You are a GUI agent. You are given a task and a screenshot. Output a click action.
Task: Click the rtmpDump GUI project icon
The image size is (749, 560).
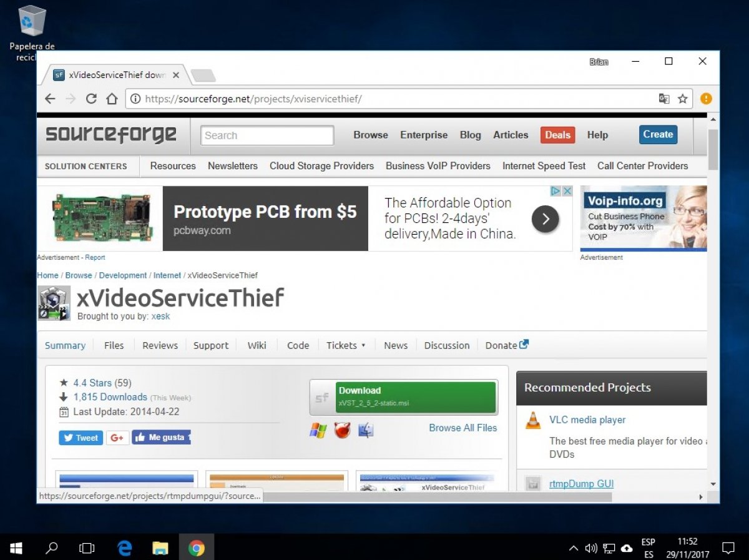point(532,484)
